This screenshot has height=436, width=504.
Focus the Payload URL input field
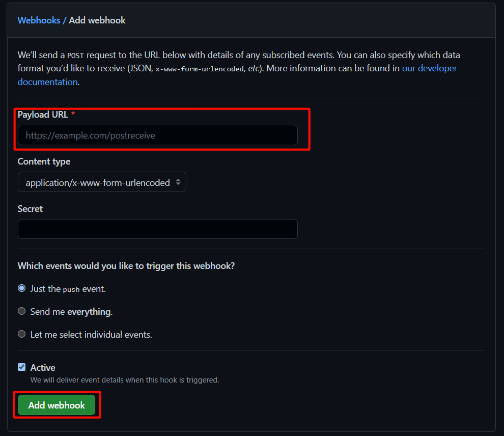[157, 135]
